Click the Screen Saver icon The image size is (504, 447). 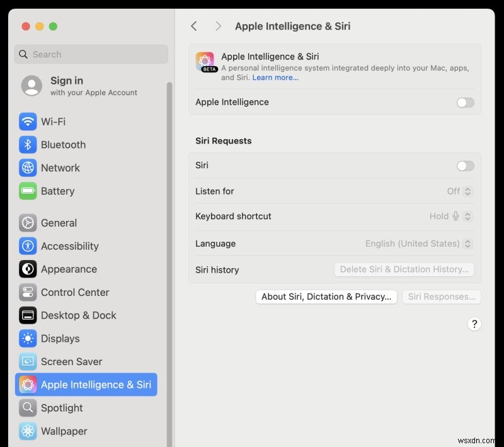(x=28, y=361)
